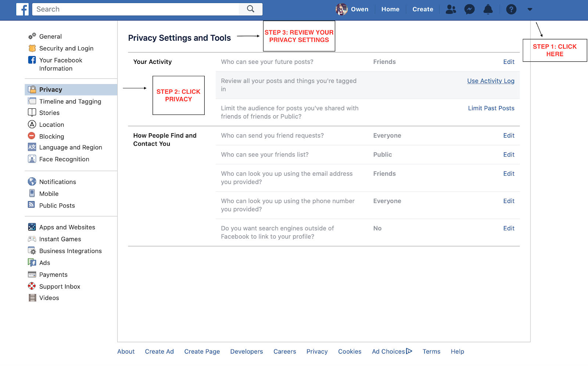Open the Careers footer link
The height and width of the screenshot is (366, 588).
tap(284, 351)
